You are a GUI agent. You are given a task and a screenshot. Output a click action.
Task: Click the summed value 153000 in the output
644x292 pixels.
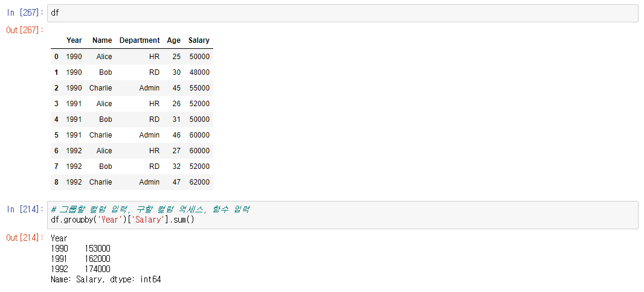pos(97,249)
